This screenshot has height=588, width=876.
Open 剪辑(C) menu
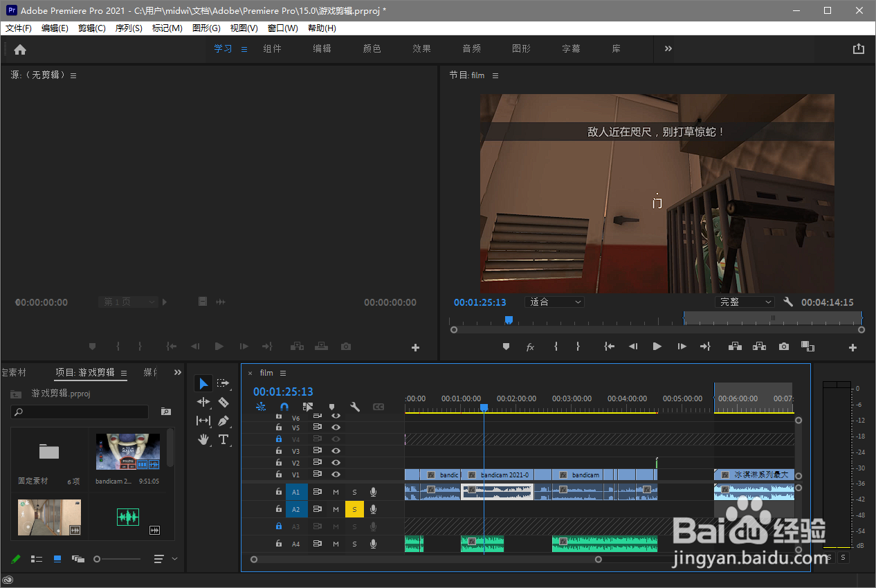tap(92, 28)
